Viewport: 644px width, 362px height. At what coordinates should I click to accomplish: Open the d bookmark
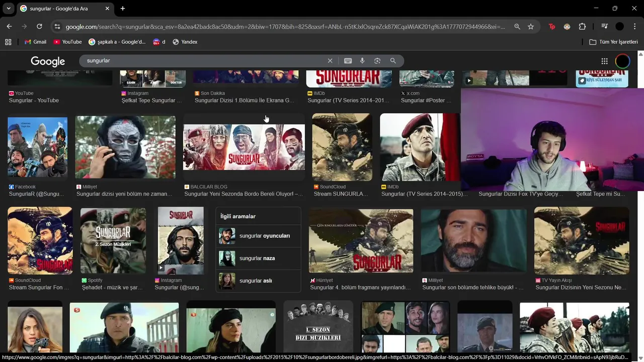coord(159,42)
